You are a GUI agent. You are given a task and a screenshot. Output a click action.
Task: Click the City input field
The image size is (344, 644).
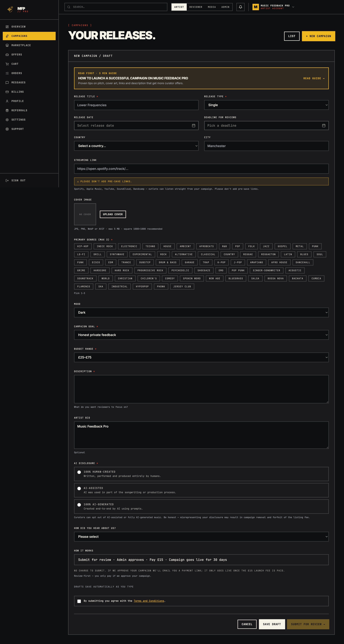266,146
